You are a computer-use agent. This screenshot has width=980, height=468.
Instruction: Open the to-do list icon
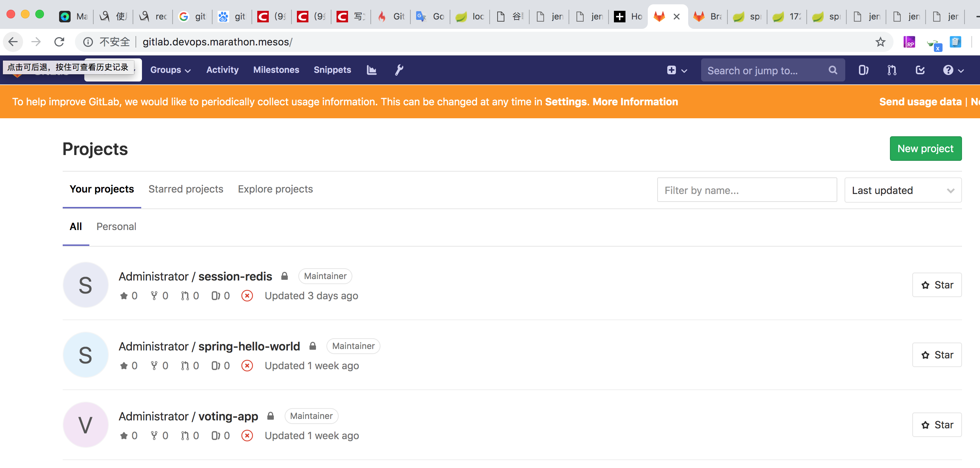tap(920, 70)
